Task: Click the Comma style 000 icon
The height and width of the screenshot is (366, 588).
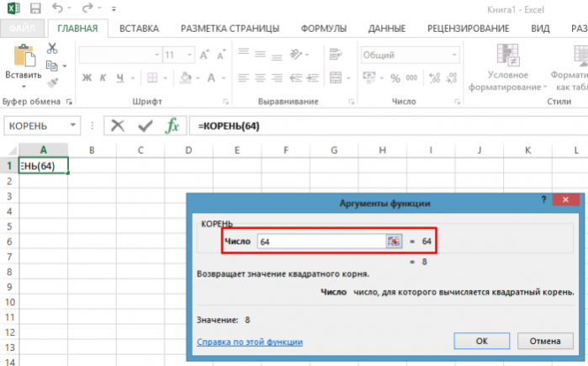Action: tap(411, 77)
